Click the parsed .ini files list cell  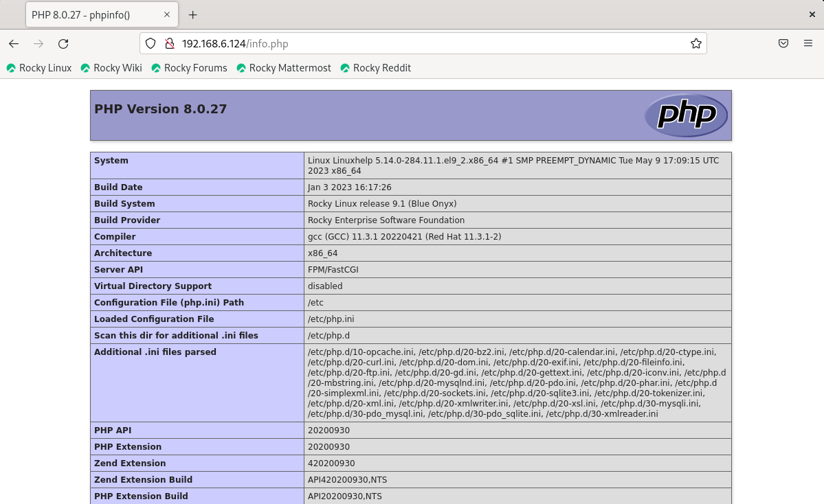(517, 382)
